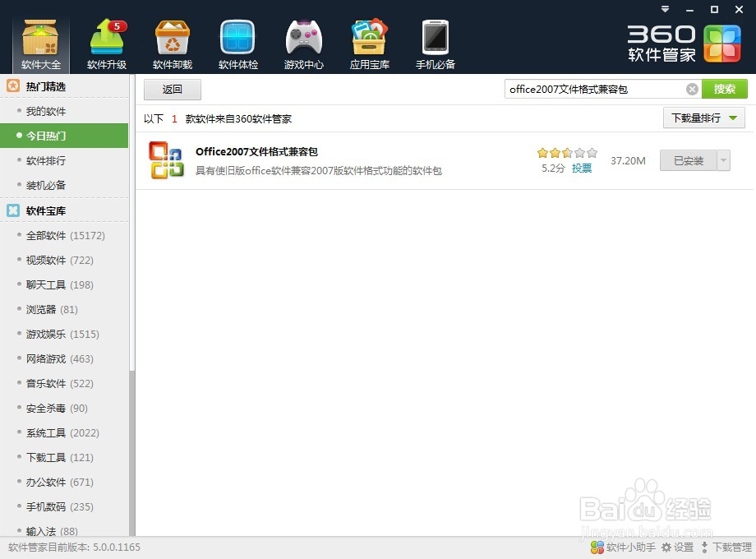The width and height of the screenshot is (756, 559).
Task: Click the version text 5.0.0.1165
Action: pyautogui.click(x=116, y=547)
